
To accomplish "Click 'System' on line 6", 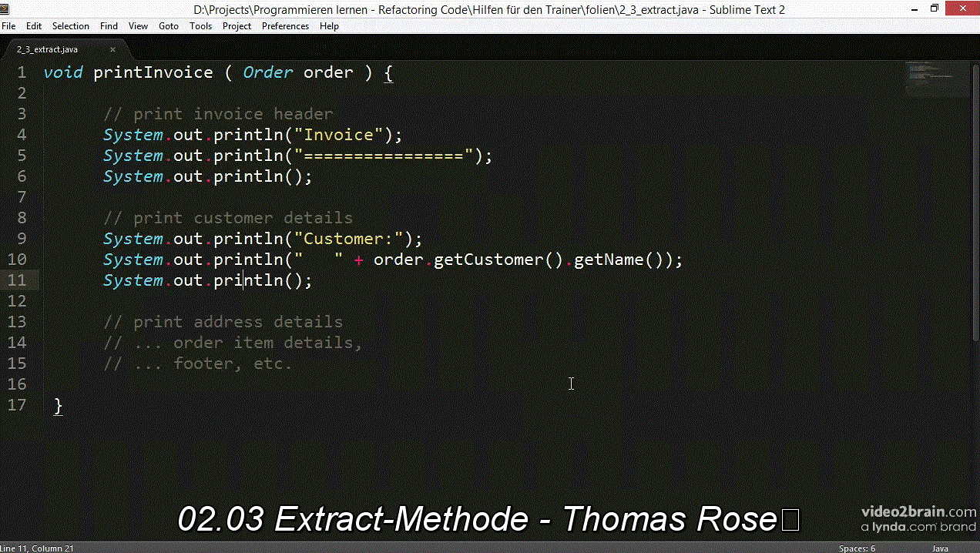I will pyautogui.click(x=133, y=176).
